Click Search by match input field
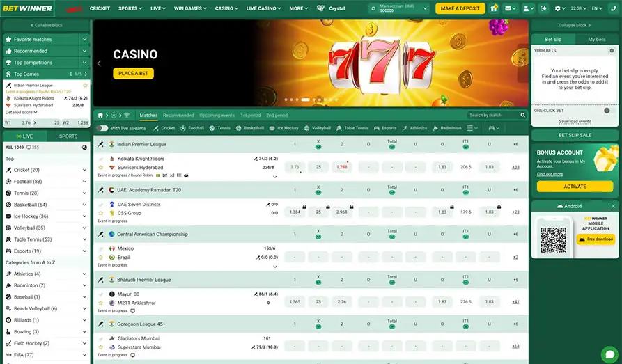The height and width of the screenshot is (364, 622). click(x=493, y=116)
